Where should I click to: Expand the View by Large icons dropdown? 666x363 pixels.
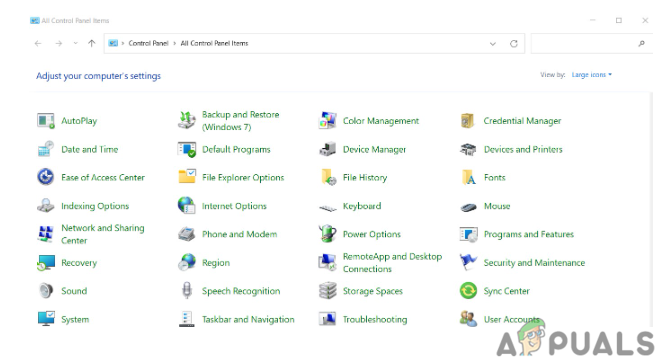(591, 75)
